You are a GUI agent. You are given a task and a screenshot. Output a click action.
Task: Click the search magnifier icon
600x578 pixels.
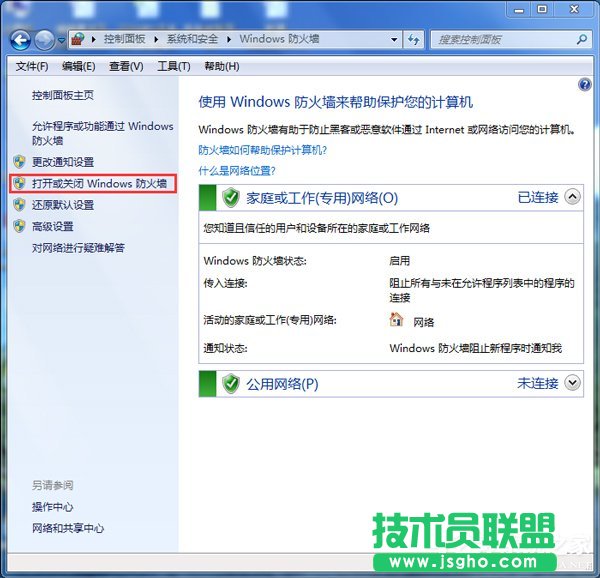pos(582,39)
